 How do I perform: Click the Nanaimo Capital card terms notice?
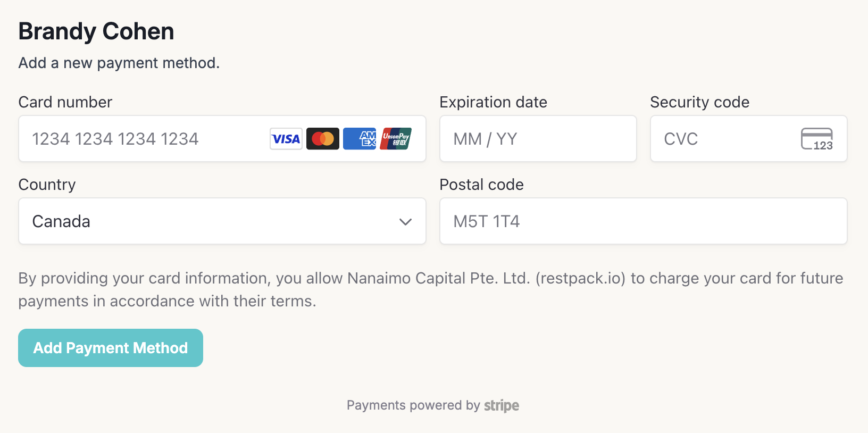(x=430, y=289)
